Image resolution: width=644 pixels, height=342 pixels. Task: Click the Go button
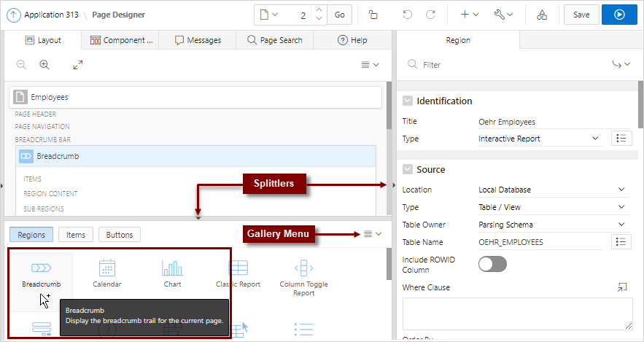point(339,15)
